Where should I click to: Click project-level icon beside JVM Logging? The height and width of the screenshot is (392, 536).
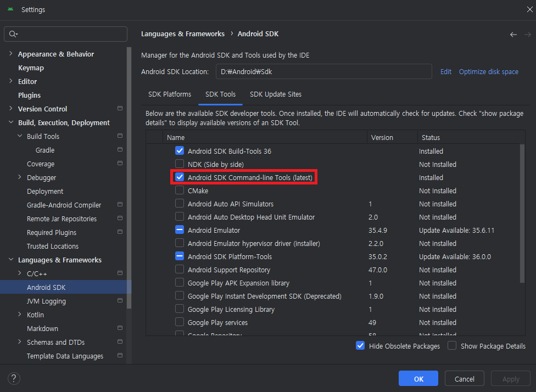120,300
